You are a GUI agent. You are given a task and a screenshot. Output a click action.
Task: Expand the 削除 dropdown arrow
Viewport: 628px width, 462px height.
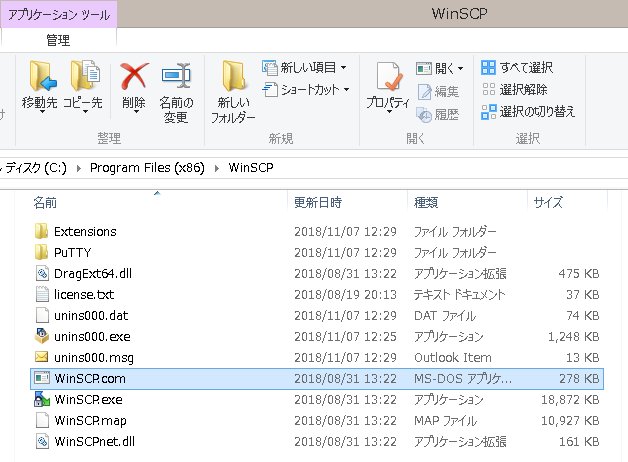point(136,112)
